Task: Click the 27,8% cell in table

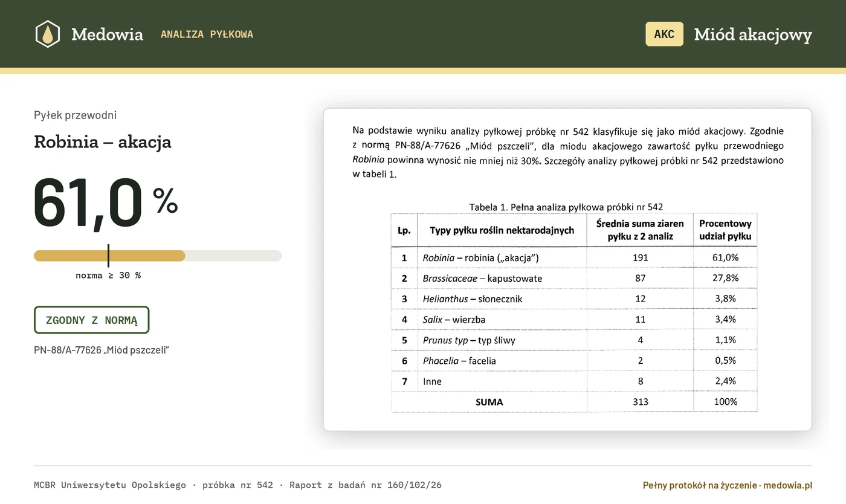Action: coord(725,279)
